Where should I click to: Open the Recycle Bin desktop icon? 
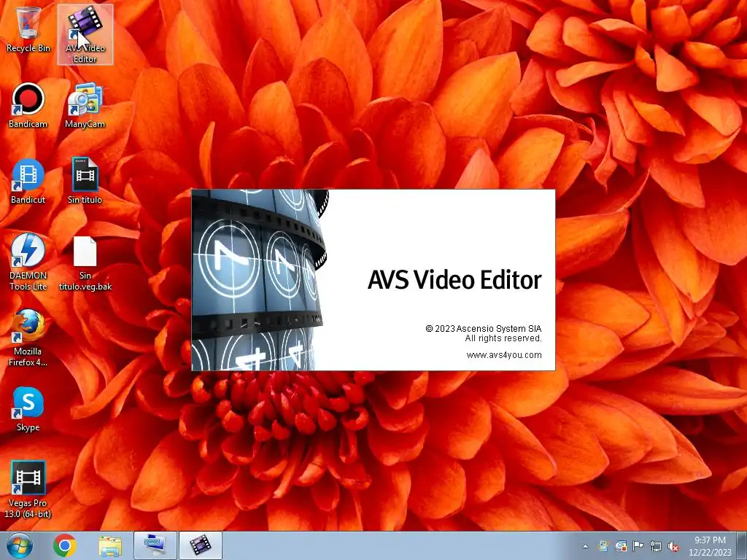pyautogui.click(x=28, y=28)
